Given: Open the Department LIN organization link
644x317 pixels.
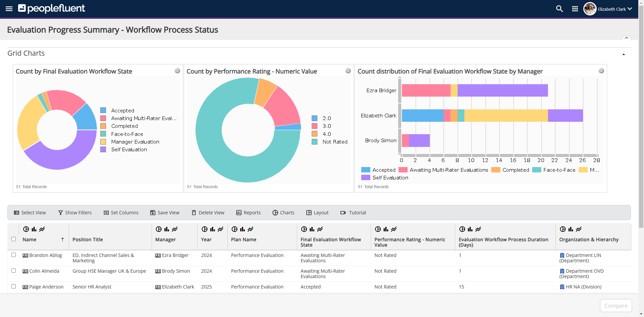Looking at the screenshot, I should point(583,255).
